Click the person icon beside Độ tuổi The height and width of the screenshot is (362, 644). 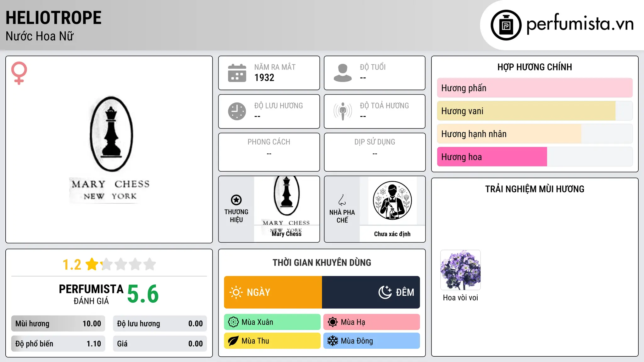tap(343, 73)
